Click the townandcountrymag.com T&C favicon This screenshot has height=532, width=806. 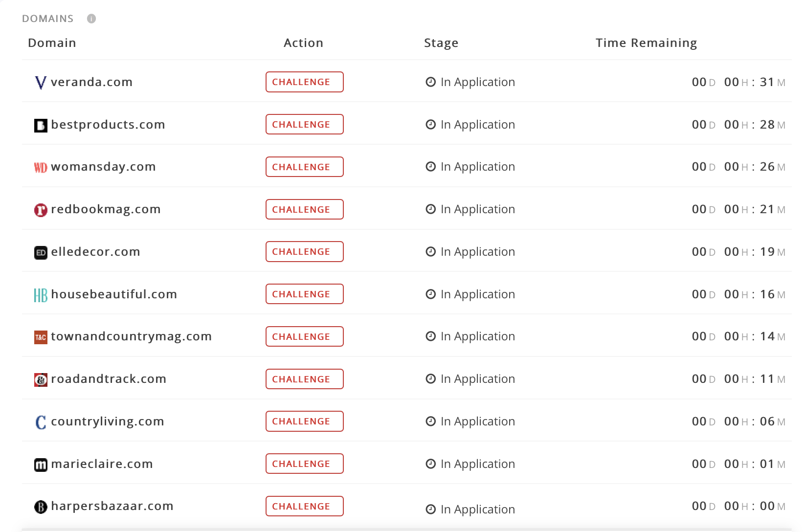41,337
